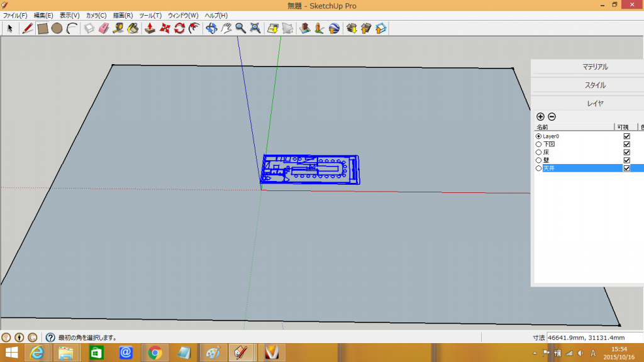
Task: Select the Eraser tool
Action: pos(104,28)
